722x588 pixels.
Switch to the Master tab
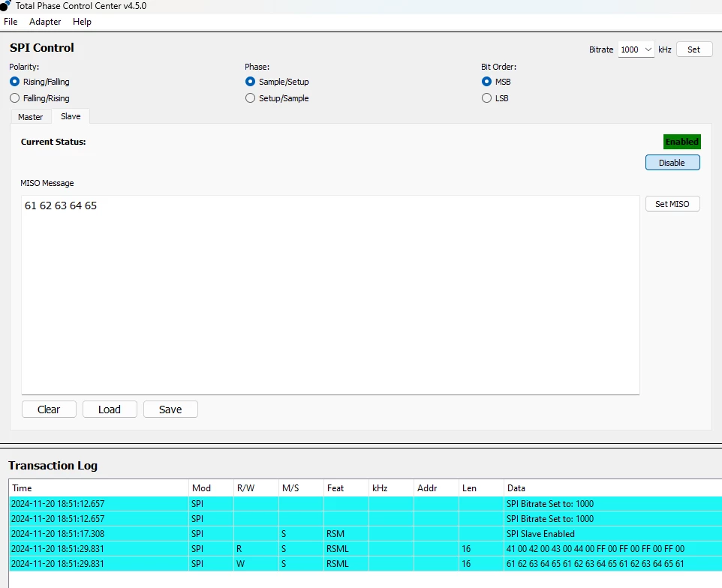(30, 117)
